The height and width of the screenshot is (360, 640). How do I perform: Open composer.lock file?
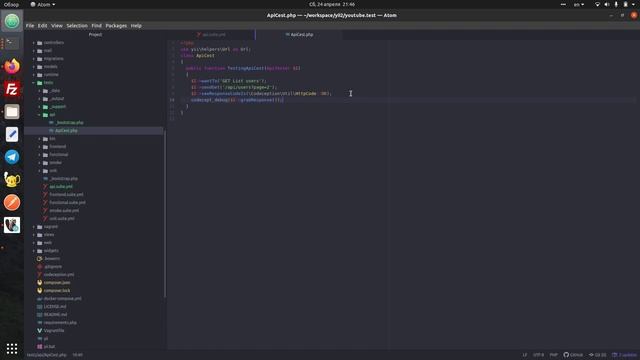tap(57, 291)
